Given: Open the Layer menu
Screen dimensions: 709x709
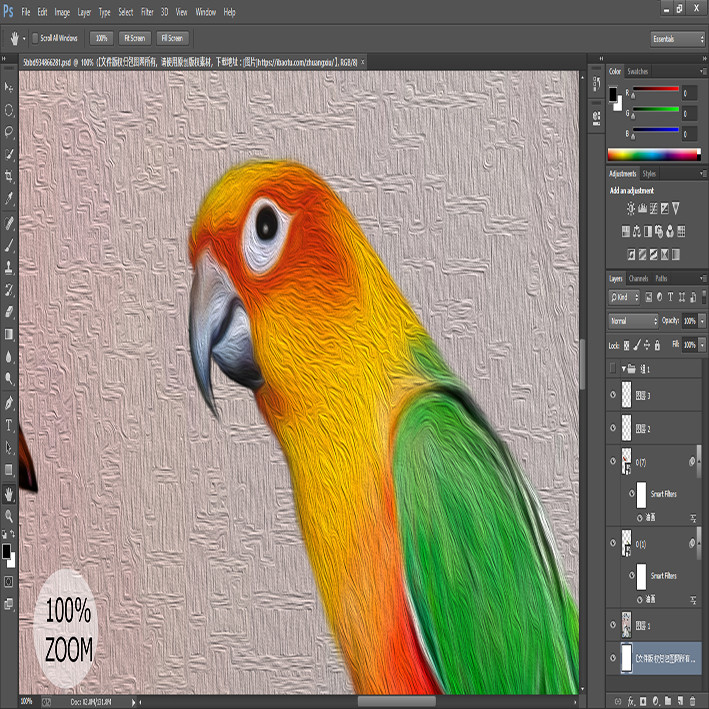Looking at the screenshot, I should pyautogui.click(x=84, y=12).
